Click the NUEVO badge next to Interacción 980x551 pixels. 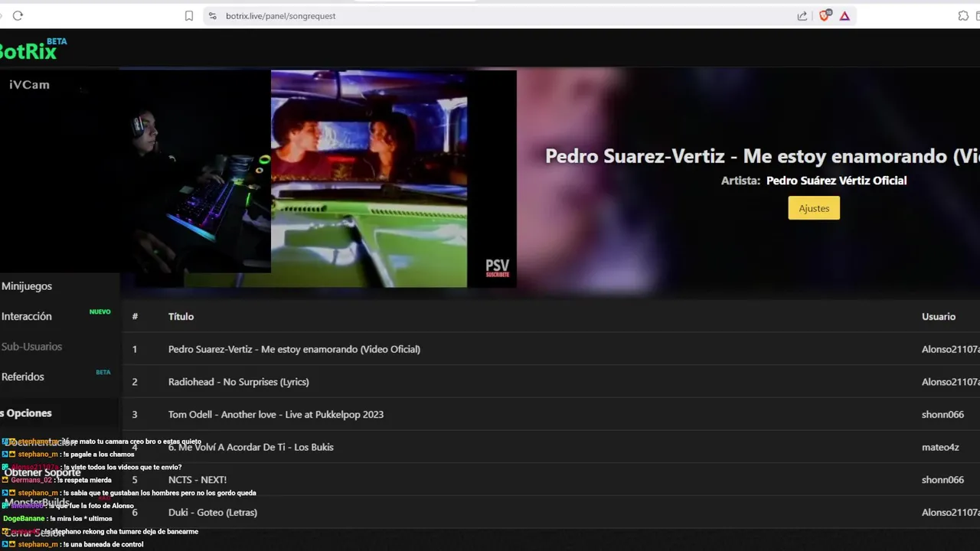click(100, 312)
